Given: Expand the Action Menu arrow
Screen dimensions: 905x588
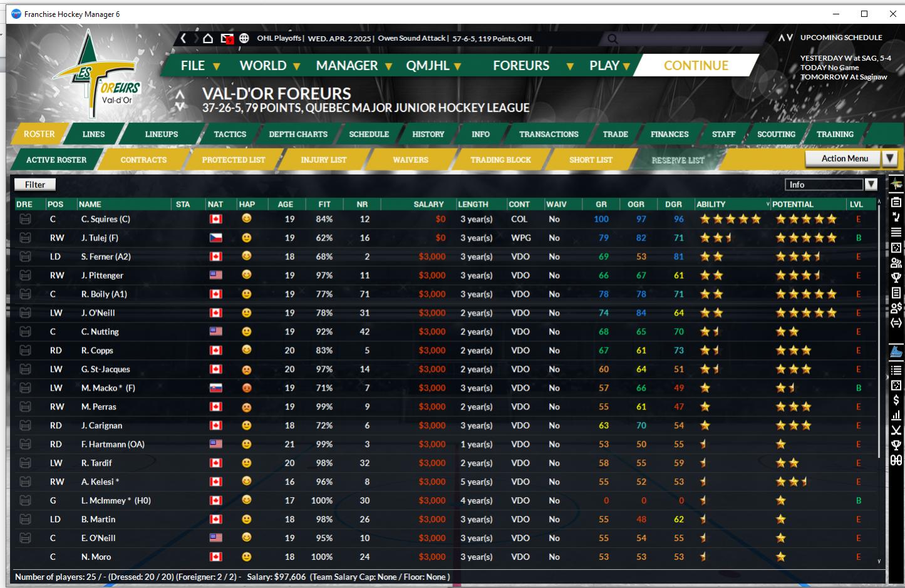Looking at the screenshot, I should (x=890, y=158).
